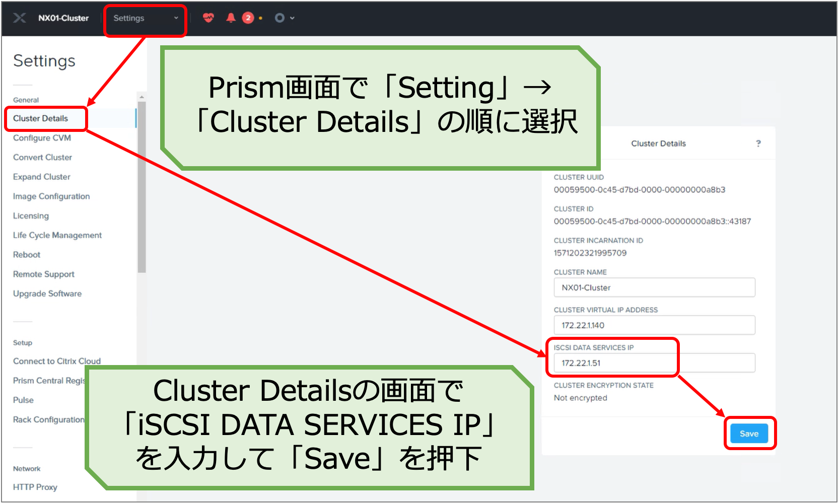Select Cluster Details in sidebar
The width and height of the screenshot is (839, 504).
coord(40,118)
